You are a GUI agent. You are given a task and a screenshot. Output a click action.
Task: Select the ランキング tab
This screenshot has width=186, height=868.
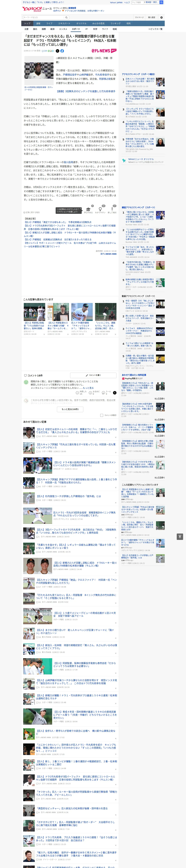point(115,24)
